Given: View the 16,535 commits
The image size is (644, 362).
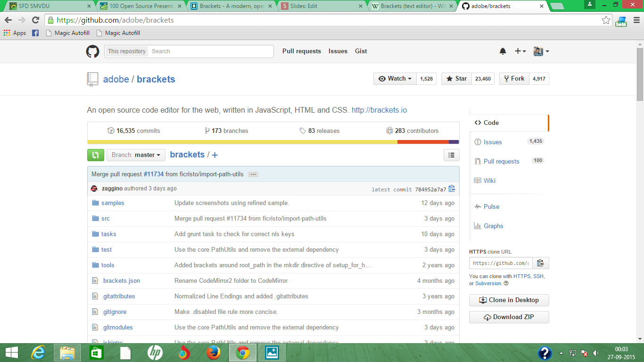Looking at the screenshot, I should tap(134, 131).
